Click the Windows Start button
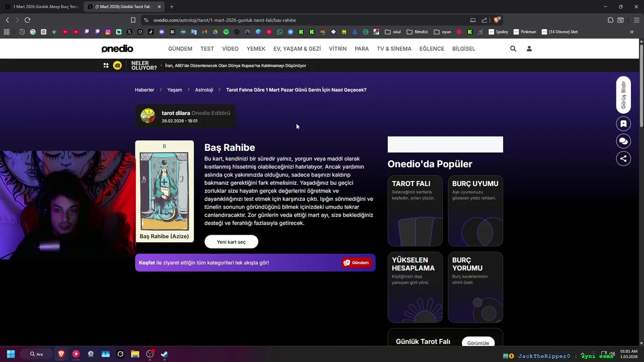This screenshot has width=644, height=362. pos(11,354)
